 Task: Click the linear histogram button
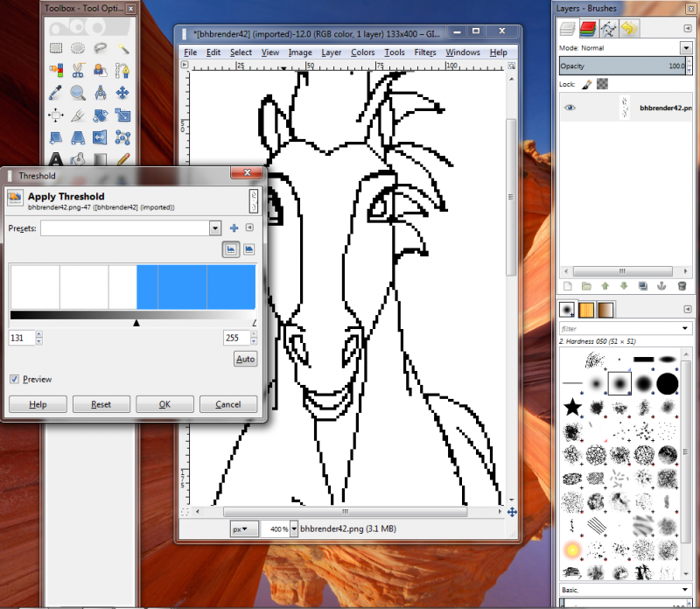click(x=231, y=249)
